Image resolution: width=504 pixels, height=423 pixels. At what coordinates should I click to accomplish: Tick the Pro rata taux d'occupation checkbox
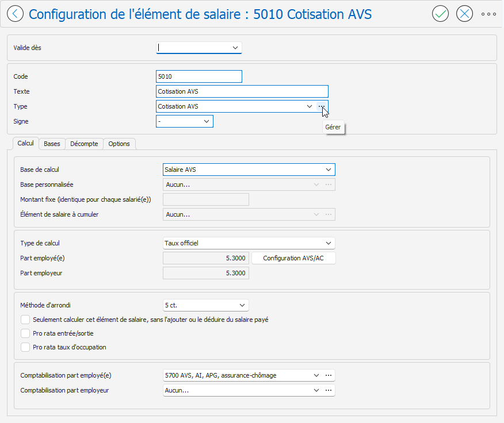[25, 347]
